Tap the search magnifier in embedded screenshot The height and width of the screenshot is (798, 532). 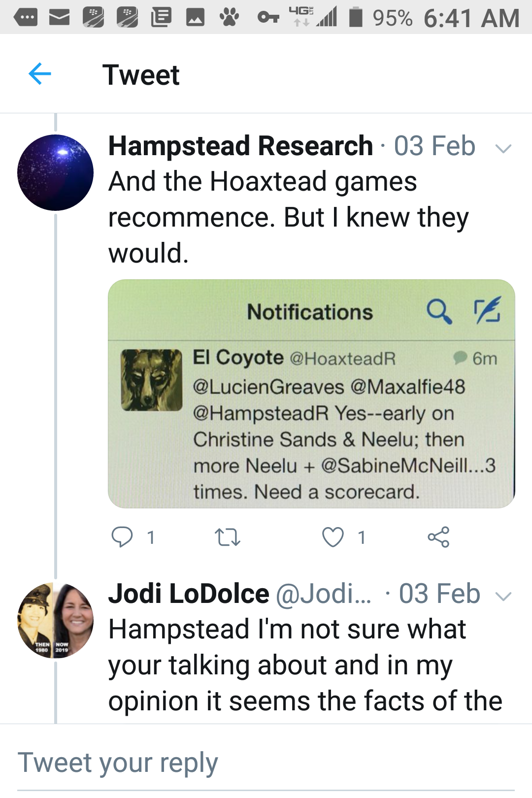[438, 311]
